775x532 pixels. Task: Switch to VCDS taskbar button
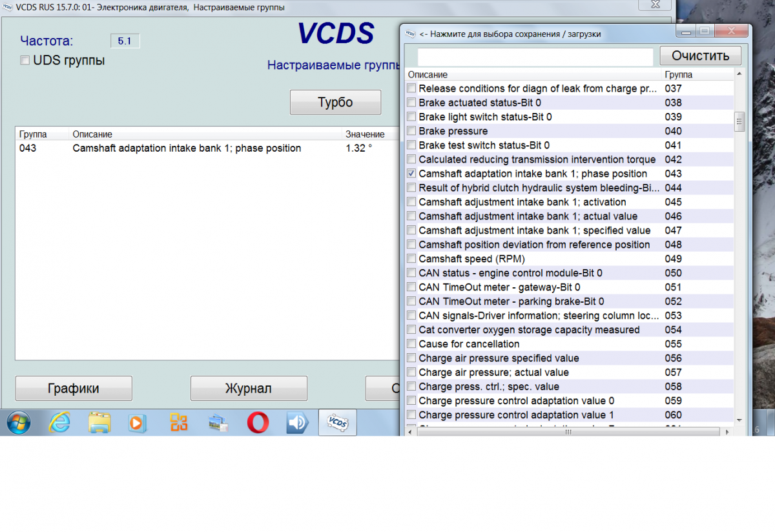[x=338, y=423]
